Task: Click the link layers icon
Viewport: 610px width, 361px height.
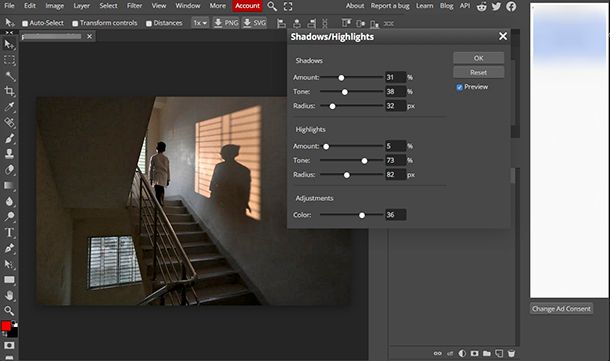Action: tap(438, 353)
